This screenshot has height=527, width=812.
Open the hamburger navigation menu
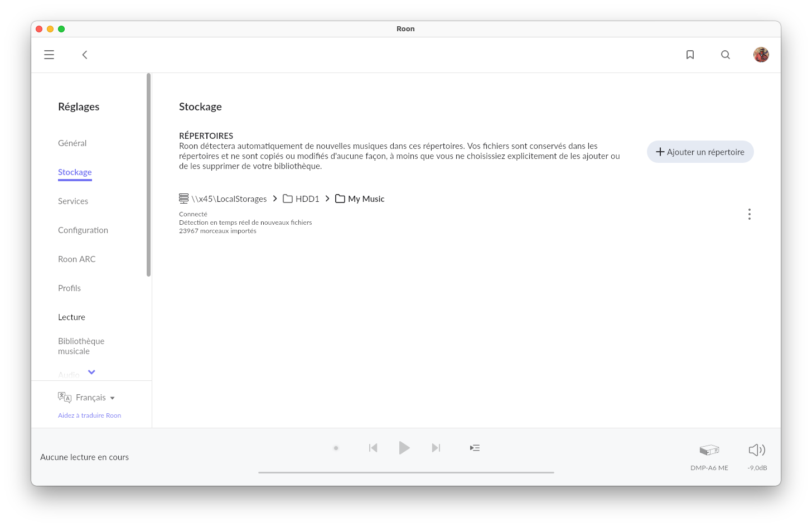click(49, 55)
